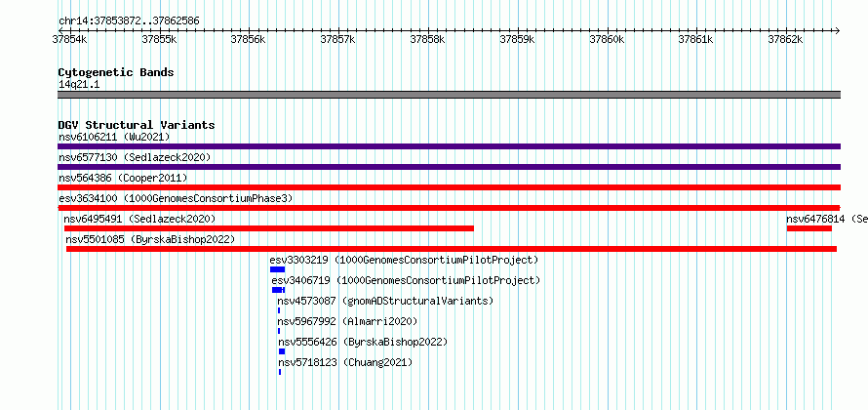Select the 14q21.1 band label
Image resolution: width=868 pixels, height=410 pixels.
pyautogui.click(x=79, y=85)
